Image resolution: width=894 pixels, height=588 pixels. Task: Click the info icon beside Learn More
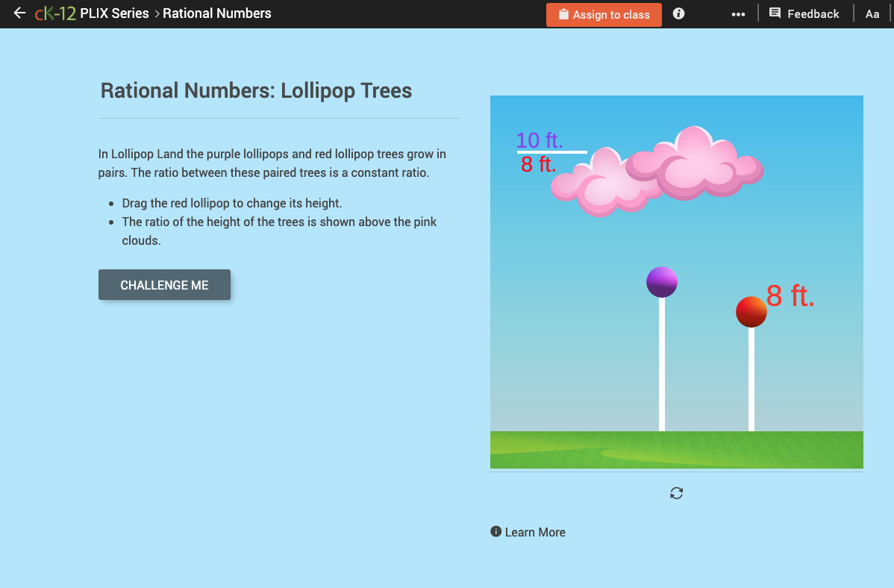point(495,531)
